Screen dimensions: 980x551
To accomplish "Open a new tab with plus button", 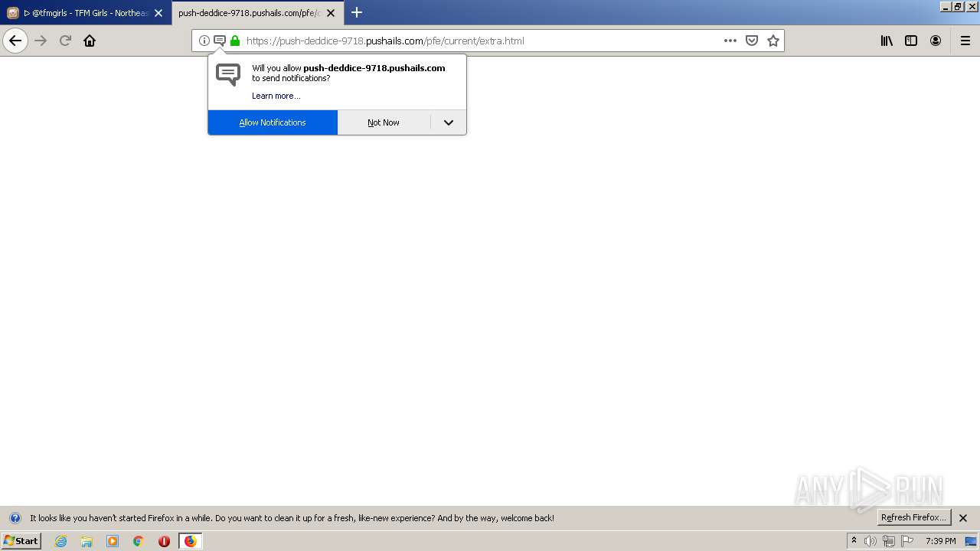I will (x=357, y=12).
